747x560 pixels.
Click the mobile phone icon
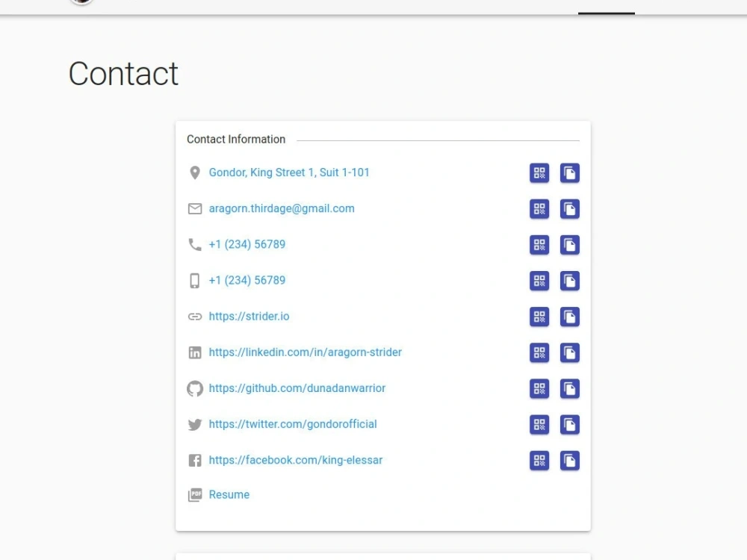pyautogui.click(x=195, y=281)
